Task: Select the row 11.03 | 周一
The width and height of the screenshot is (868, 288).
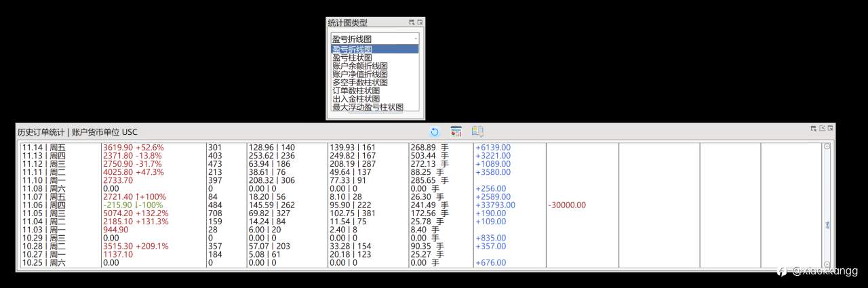Action: tap(420, 230)
